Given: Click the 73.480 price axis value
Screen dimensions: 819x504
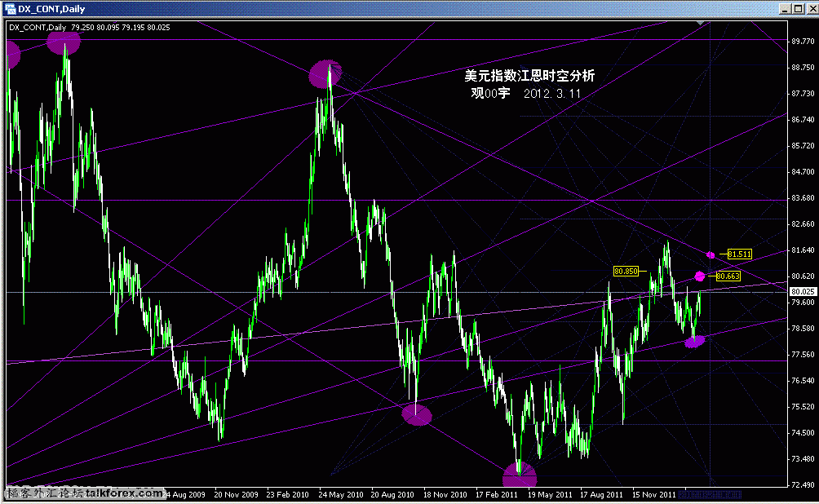Looking at the screenshot, I should [804, 459].
